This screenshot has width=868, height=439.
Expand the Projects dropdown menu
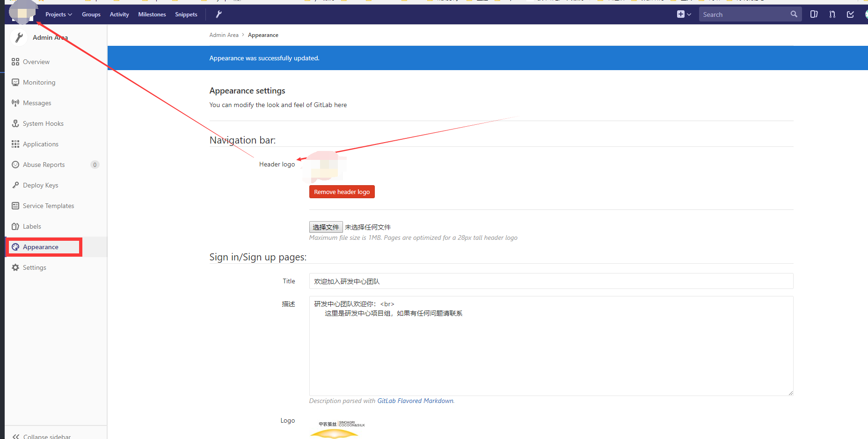[x=58, y=14]
